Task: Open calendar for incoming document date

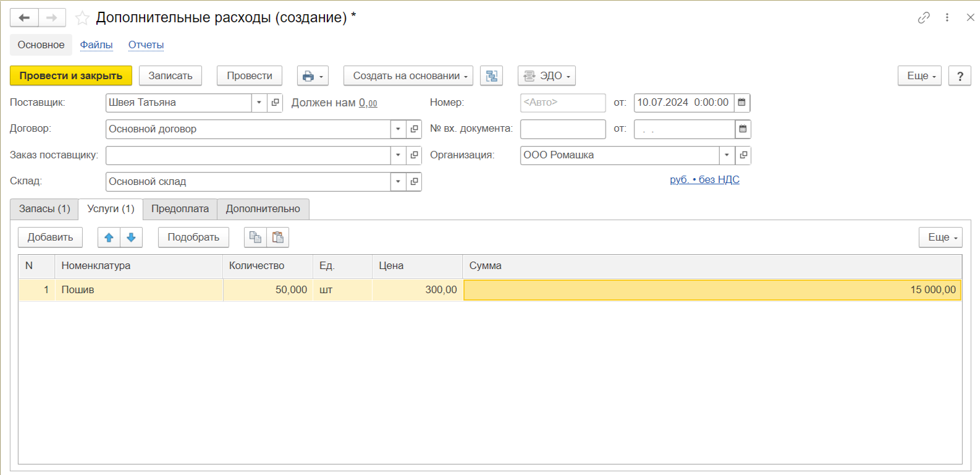Action: point(743,129)
